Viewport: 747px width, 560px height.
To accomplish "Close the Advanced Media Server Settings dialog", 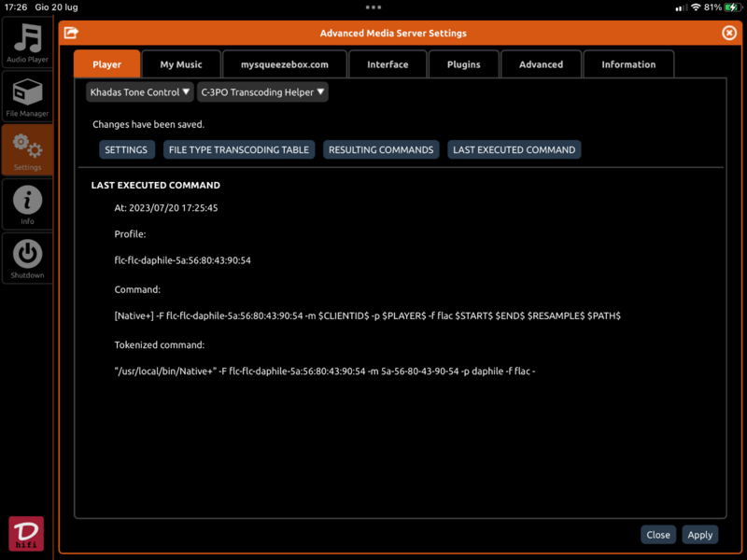I will [729, 33].
